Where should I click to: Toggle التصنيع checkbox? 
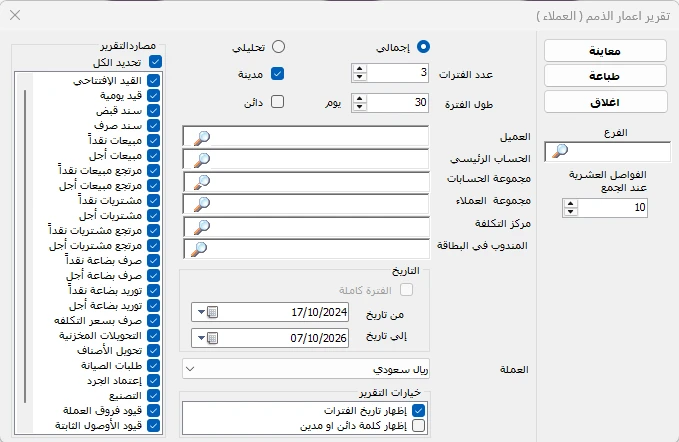153,395
